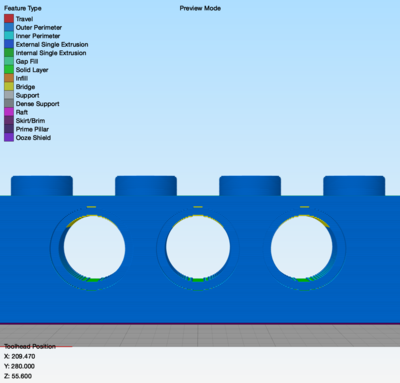This screenshot has height=383, width=400.
Task: Click the 'Preview Mode' label
Action: (200, 8)
